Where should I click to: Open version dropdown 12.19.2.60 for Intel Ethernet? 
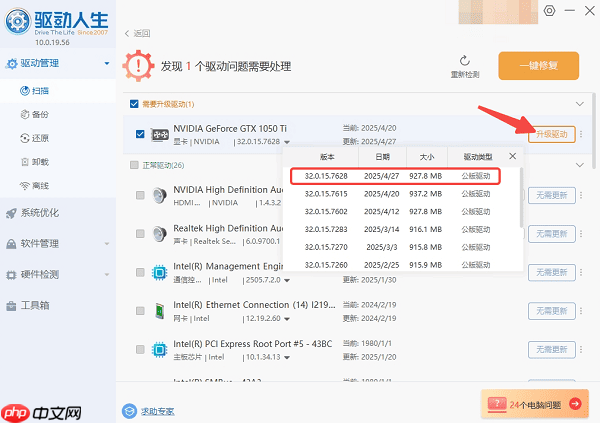287,319
